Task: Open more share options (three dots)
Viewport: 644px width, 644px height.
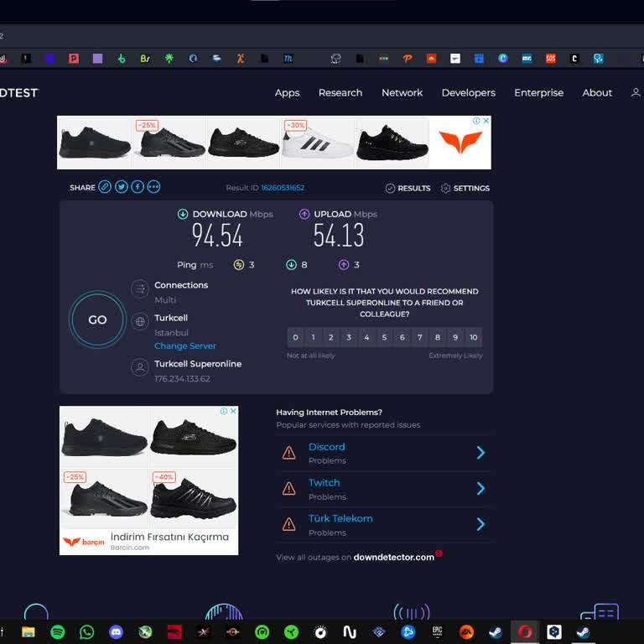Action: (154, 187)
